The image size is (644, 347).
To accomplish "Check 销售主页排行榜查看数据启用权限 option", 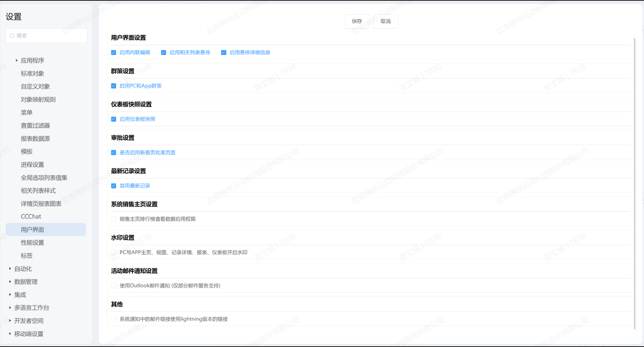I will (x=114, y=219).
